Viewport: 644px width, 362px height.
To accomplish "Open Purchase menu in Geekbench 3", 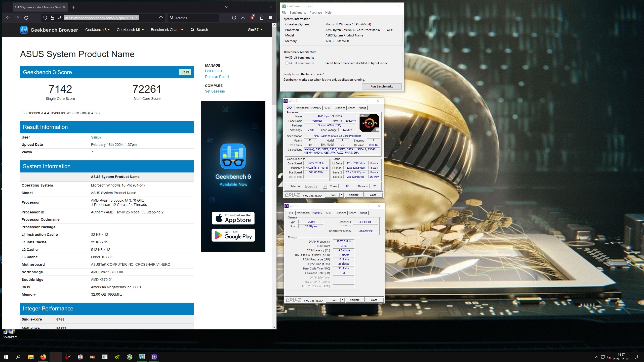I will pyautogui.click(x=315, y=13).
